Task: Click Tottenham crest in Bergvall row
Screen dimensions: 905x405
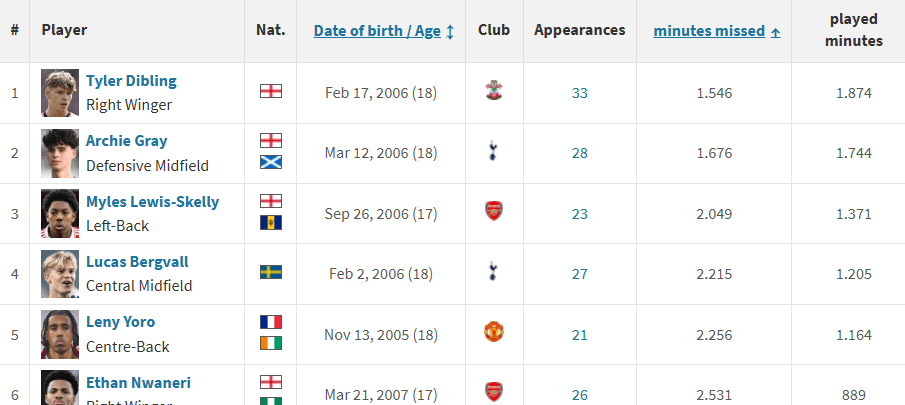Action: click(x=493, y=272)
